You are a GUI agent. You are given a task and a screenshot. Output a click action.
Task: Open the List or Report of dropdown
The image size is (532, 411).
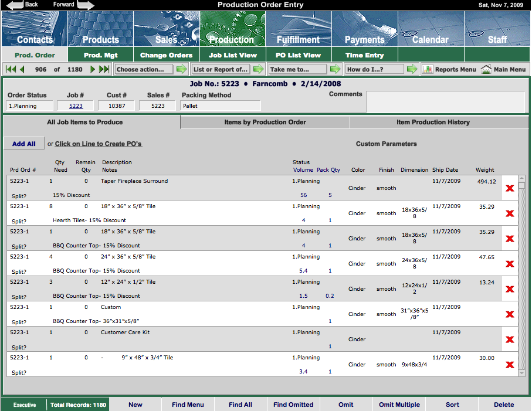point(221,69)
